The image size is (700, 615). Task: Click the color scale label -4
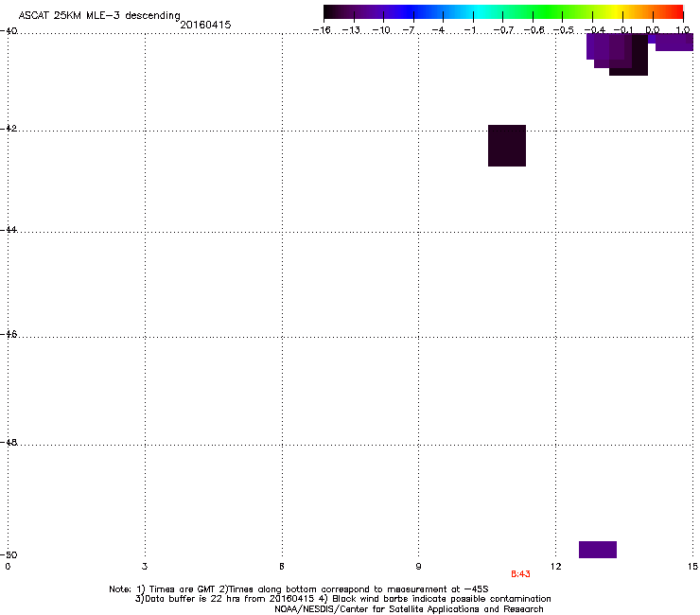438,30
